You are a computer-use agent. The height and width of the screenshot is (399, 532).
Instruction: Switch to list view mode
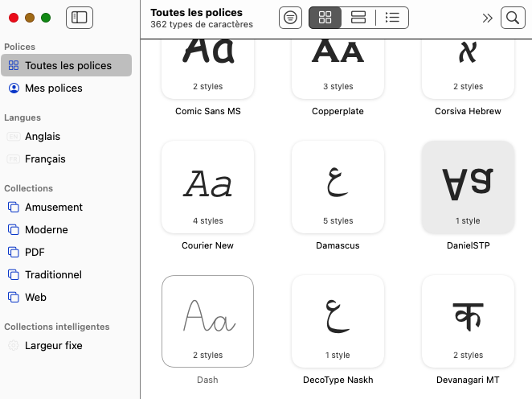pyautogui.click(x=392, y=18)
